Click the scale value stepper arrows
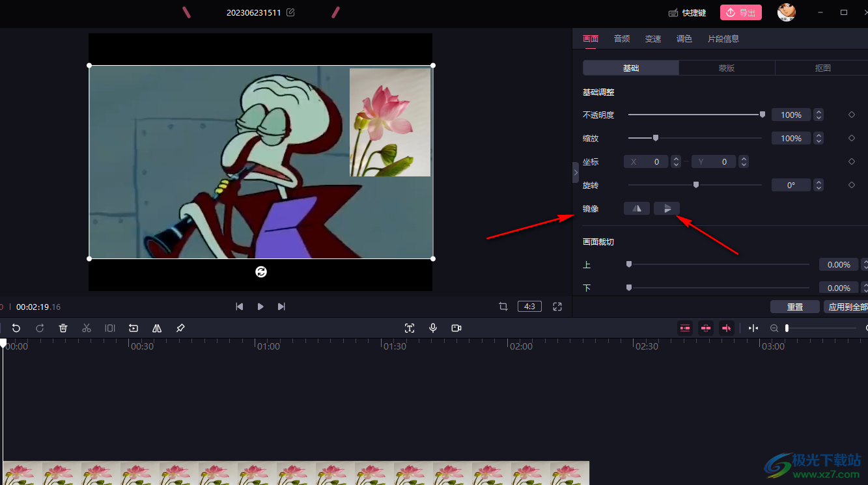The height and width of the screenshot is (485, 868). (x=819, y=138)
